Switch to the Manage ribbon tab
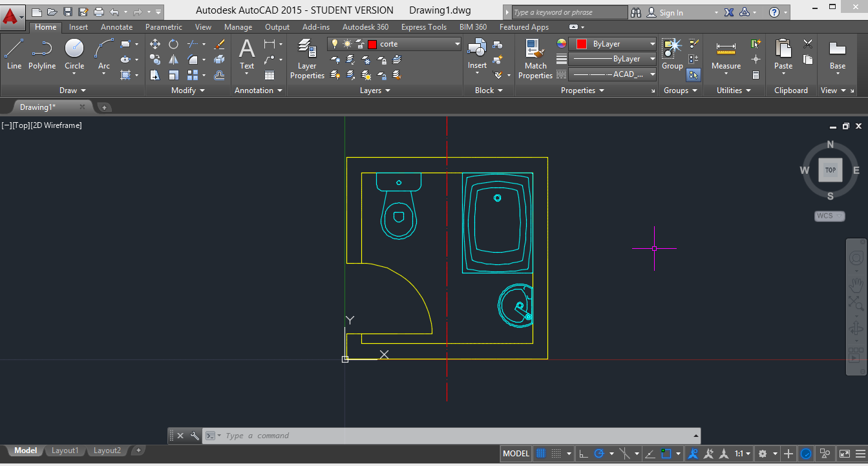Screen dimensions: 868x466 (238, 27)
